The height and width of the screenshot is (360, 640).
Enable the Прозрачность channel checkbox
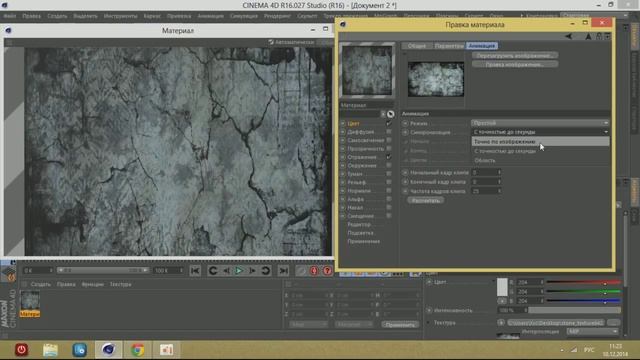pyautogui.click(x=389, y=149)
